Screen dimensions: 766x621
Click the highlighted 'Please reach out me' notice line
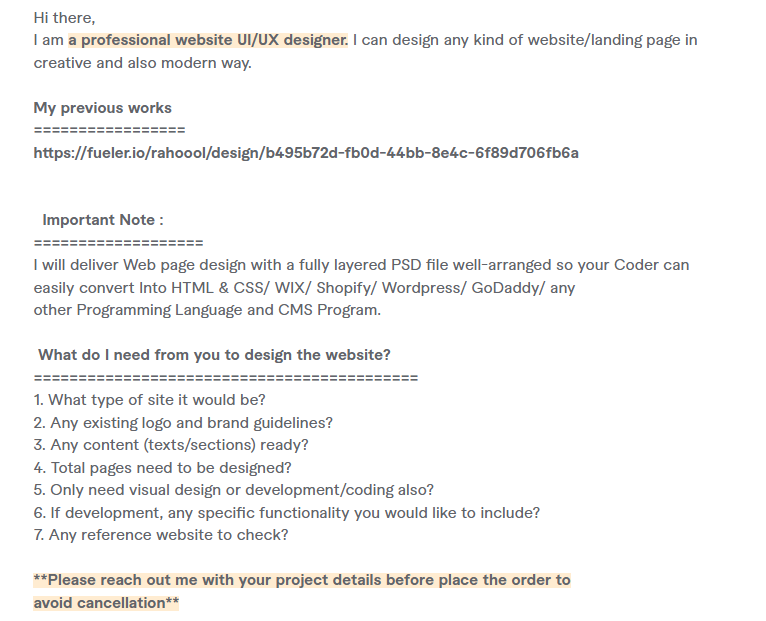(302, 580)
